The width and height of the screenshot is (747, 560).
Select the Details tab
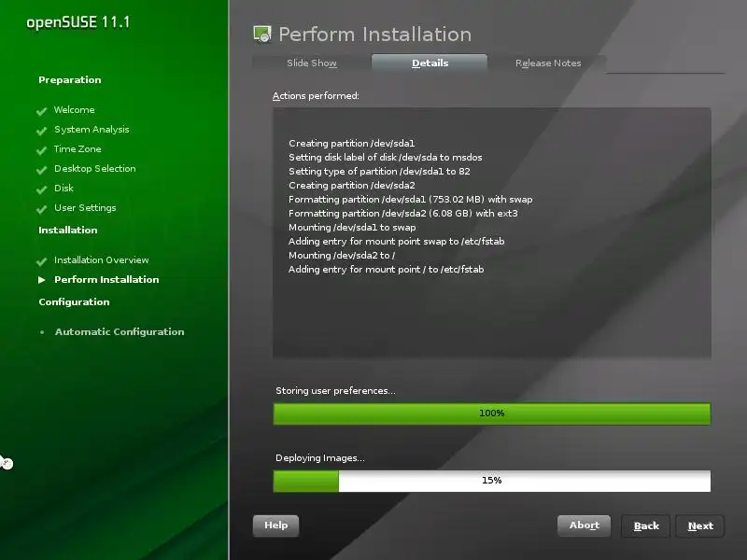tap(430, 63)
